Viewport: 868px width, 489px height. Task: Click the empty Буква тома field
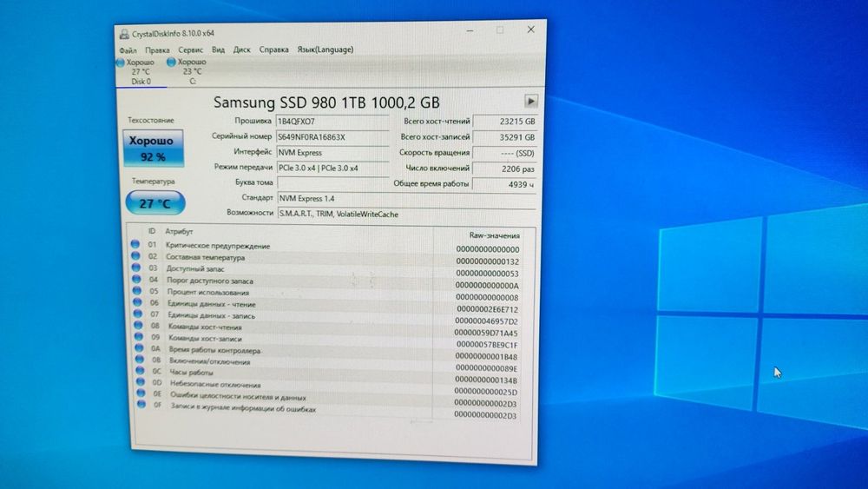(332, 182)
